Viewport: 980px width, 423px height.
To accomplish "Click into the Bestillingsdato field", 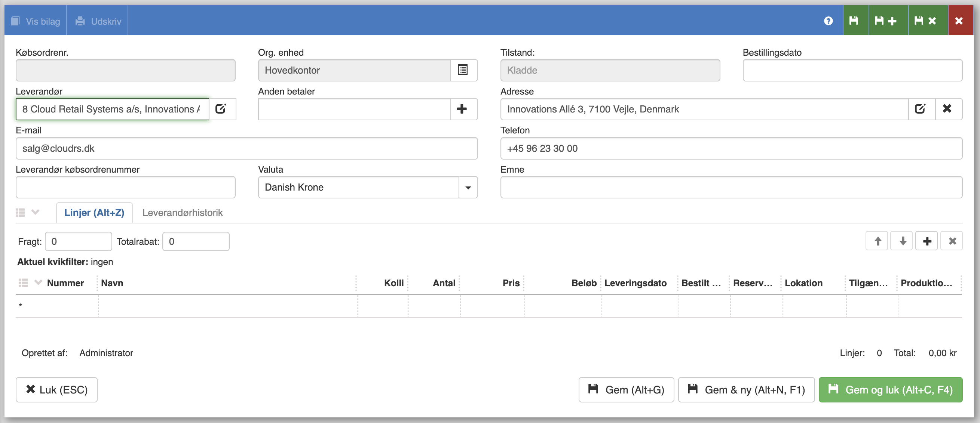I will 852,70.
